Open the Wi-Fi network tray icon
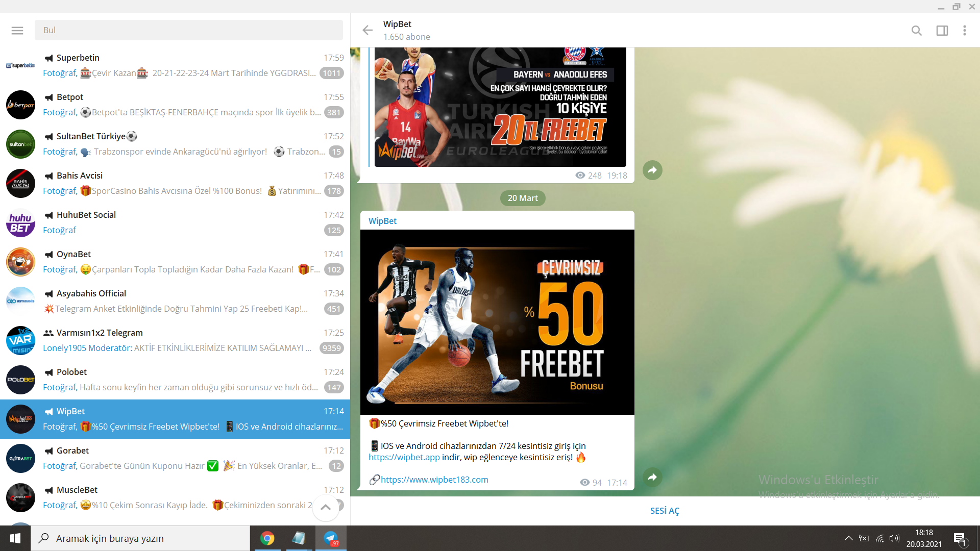Screen dimensions: 980x551 (879, 538)
